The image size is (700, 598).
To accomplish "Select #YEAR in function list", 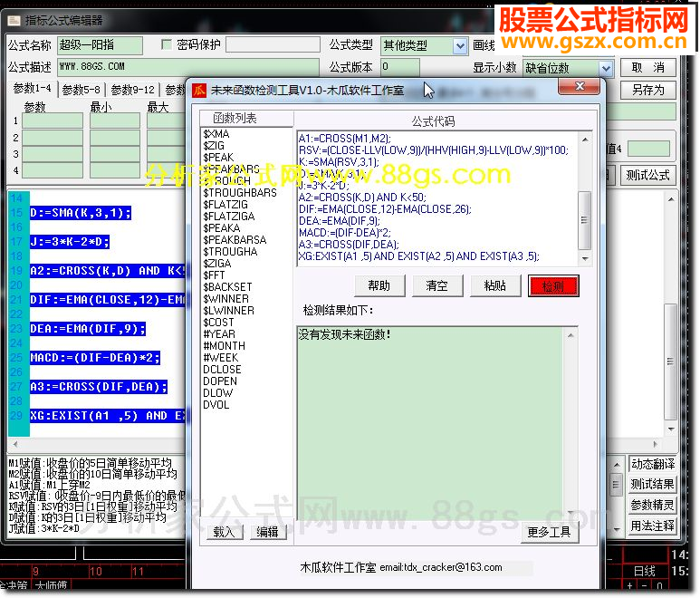I will (219, 334).
